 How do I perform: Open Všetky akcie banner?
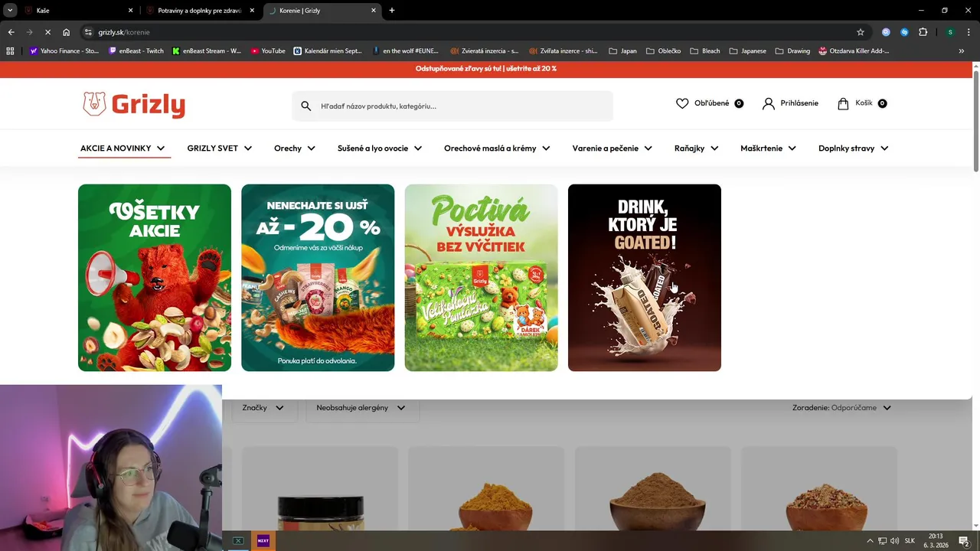tap(155, 278)
